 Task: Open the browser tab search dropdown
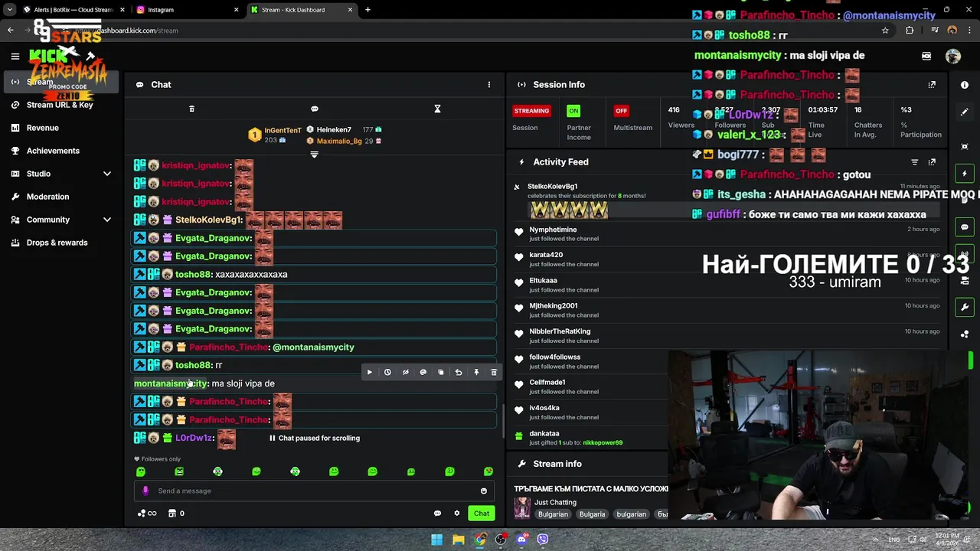pos(9,10)
